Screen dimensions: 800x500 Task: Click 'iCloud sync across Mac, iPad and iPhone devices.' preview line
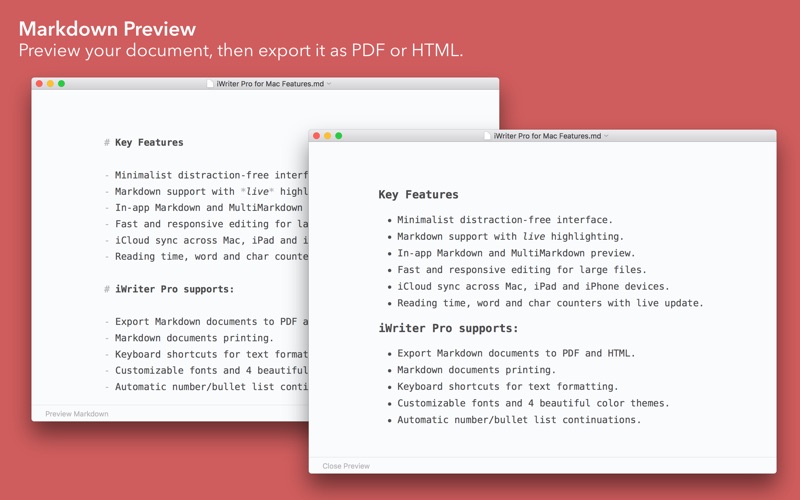(x=533, y=286)
